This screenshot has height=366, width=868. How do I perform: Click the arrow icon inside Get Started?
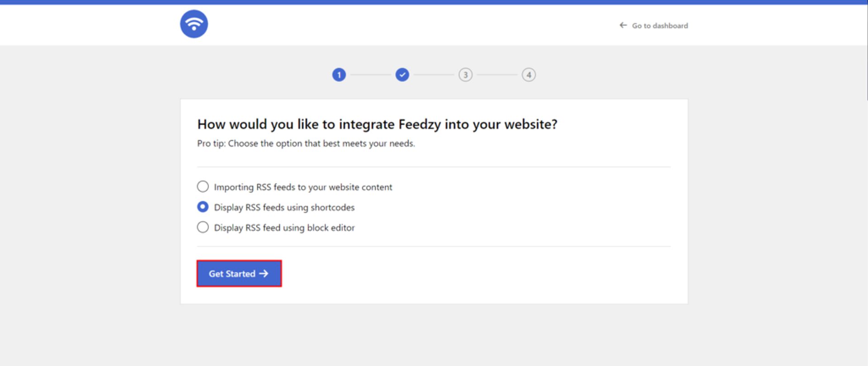pyautogui.click(x=264, y=273)
